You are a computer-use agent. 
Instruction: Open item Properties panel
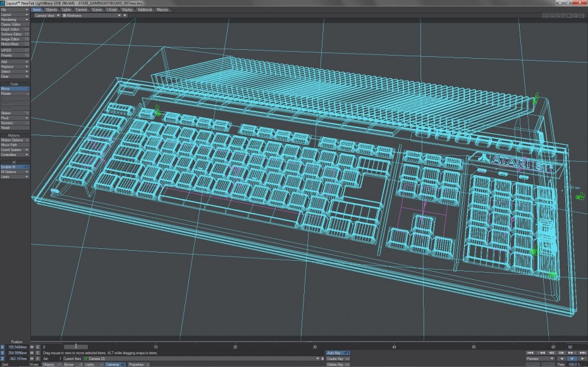138,364
